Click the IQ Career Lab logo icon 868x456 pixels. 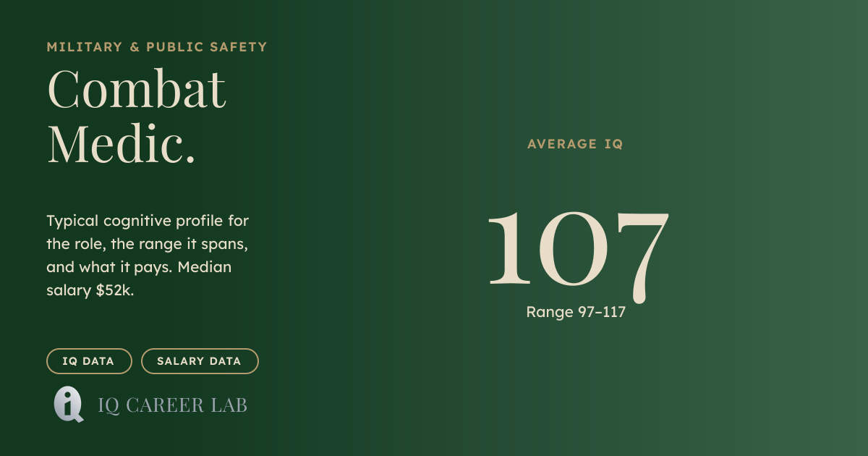tap(68, 405)
